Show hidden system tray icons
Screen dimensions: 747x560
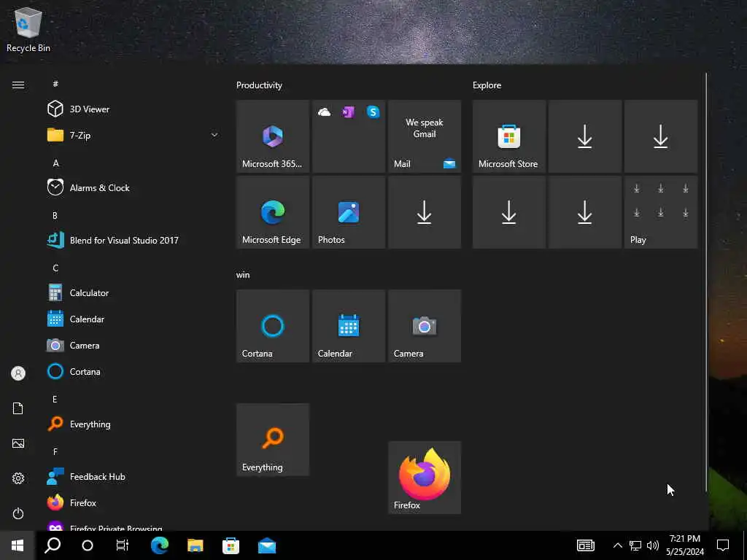tap(617, 545)
